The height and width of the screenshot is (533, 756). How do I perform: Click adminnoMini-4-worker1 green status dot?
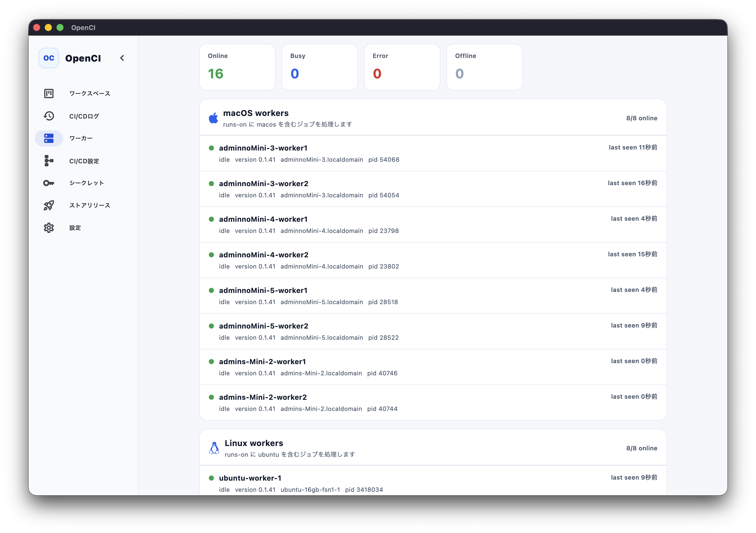(x=211, y=219)
